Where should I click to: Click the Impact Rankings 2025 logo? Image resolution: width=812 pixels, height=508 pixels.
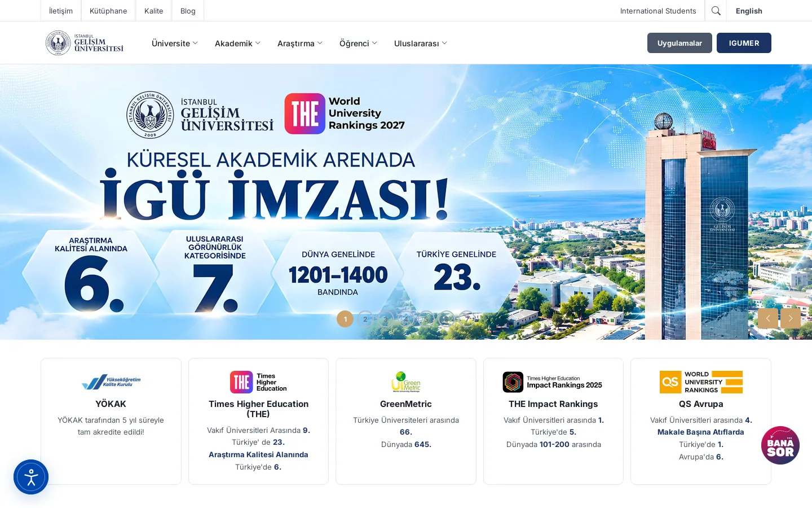click(x=553, y=382)
